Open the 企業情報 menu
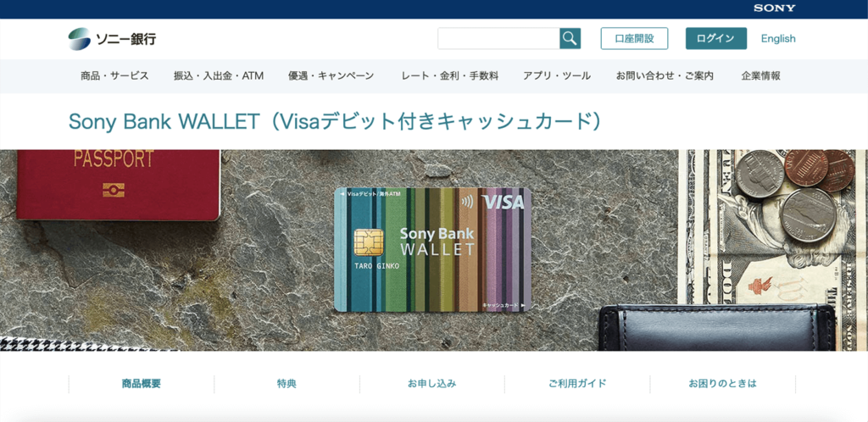Image resolution: width=868 pixels, height=422 pixels. [761, 75]
